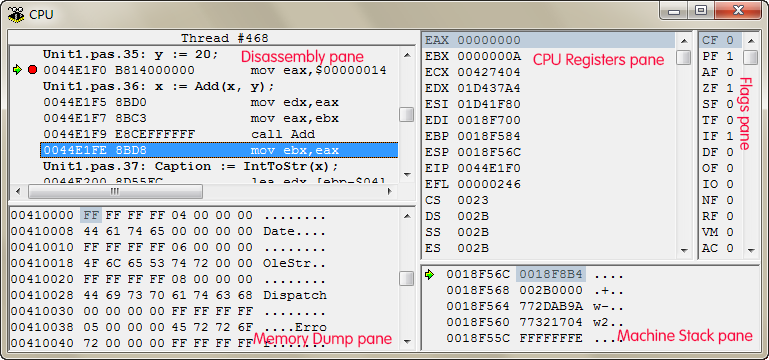The width and height of the screenshot is (769, 360).
Task: Click registers pane scroll down arrow
Action: click(x=684, y=250)
